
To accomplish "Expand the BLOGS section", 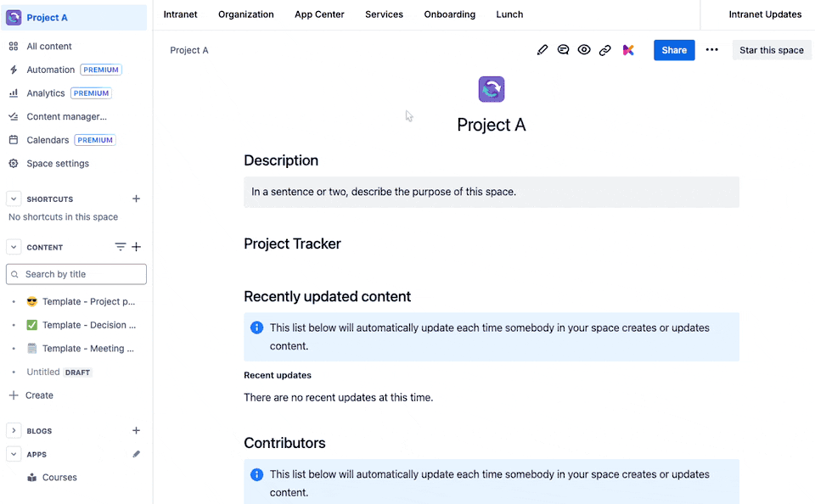I will pos(14,430).
